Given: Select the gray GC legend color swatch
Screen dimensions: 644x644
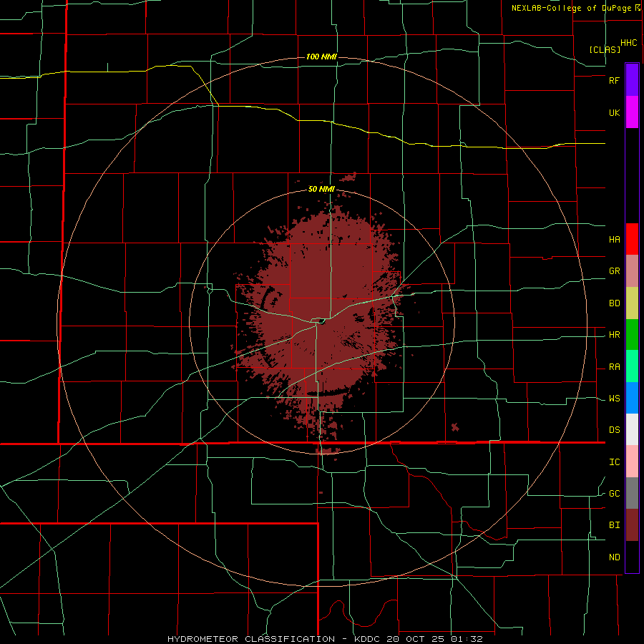Looking at the screenshot, I should coord(632,493).
